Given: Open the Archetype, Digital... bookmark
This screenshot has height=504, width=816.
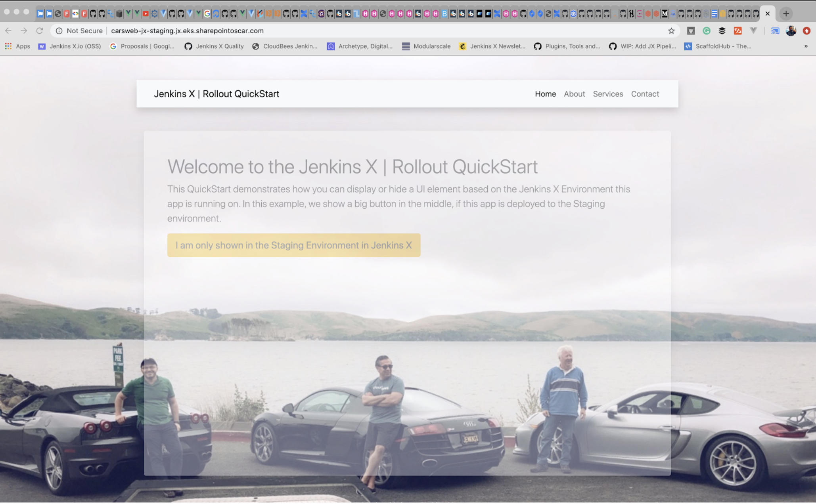Looking at the screenshot, I should [360, 46].
